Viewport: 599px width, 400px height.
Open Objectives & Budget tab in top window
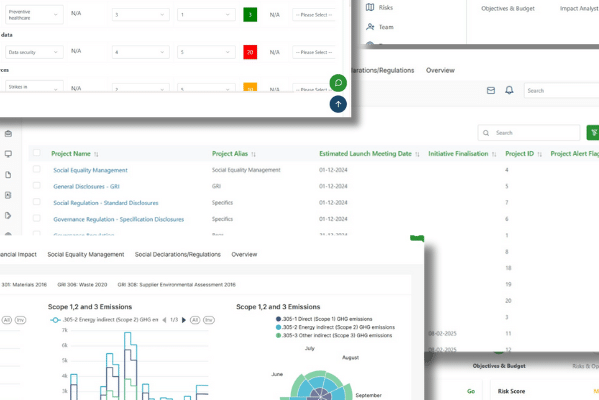click(x=508, y=8)
